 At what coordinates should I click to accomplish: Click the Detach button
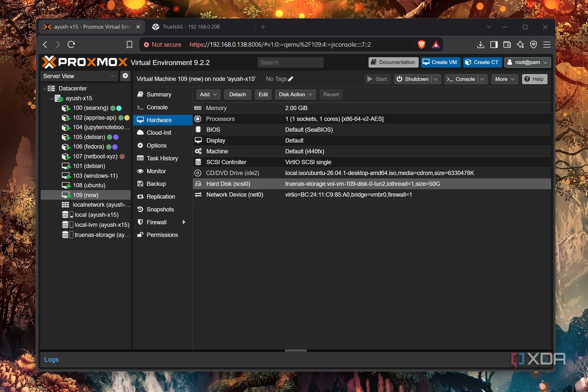[238, 94]
